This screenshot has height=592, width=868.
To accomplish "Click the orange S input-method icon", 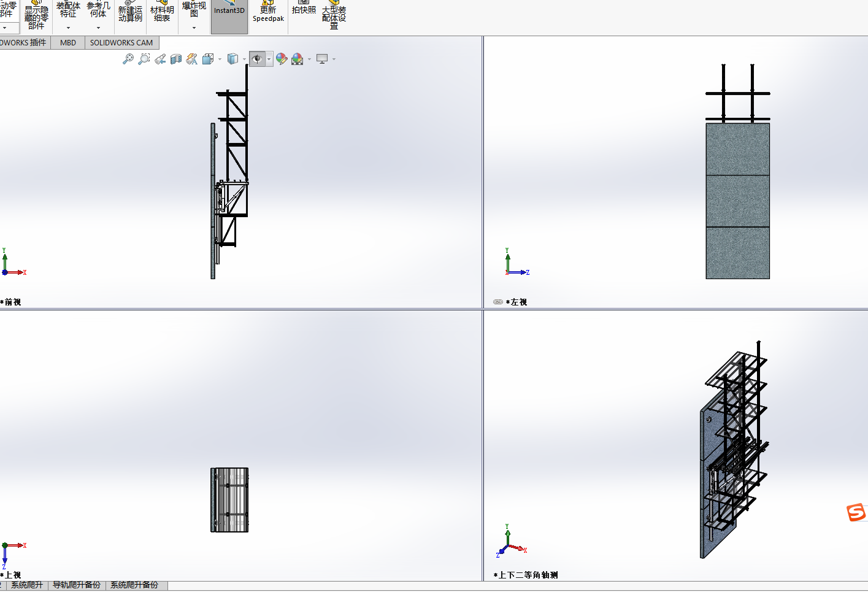I will pyautogui.click(x=856, y=512).
